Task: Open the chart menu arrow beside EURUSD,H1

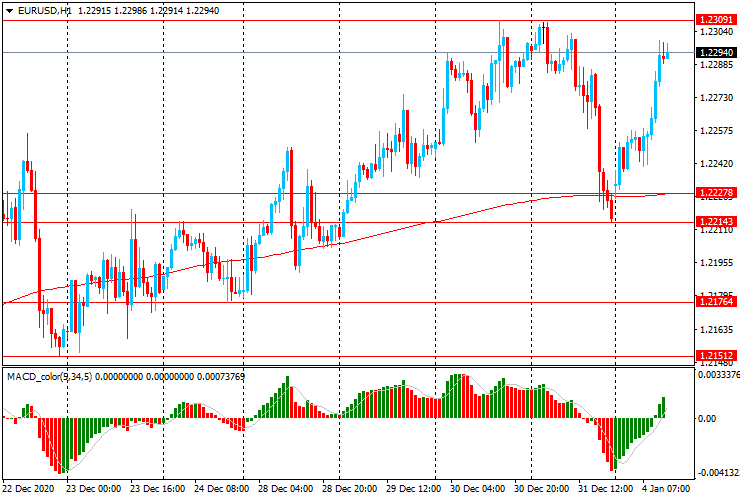Action: pyautogui.click(x=9, y=11)
